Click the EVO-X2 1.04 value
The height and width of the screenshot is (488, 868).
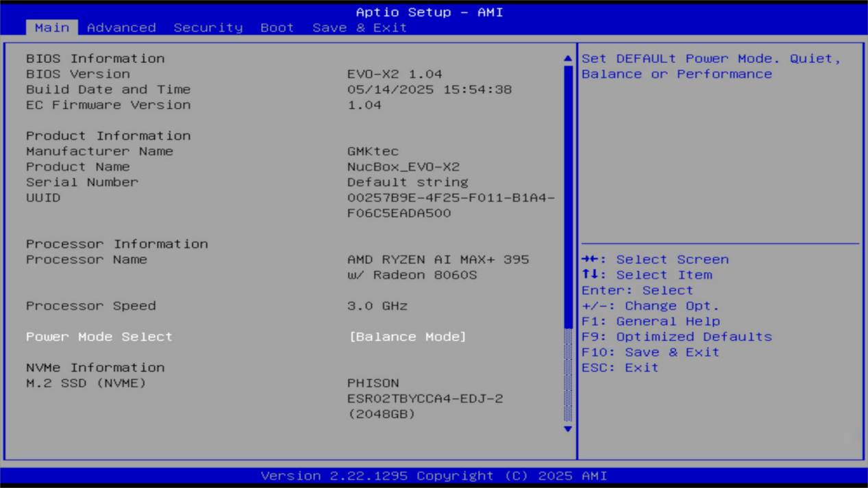click(x=395, y=74)
